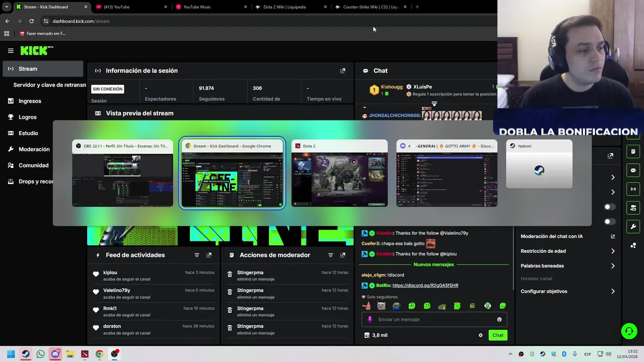This screenshot has width=644, height=362.
Task: Open the emoji picker in message box
Action: pyautogui.click(x=499, y=319)
